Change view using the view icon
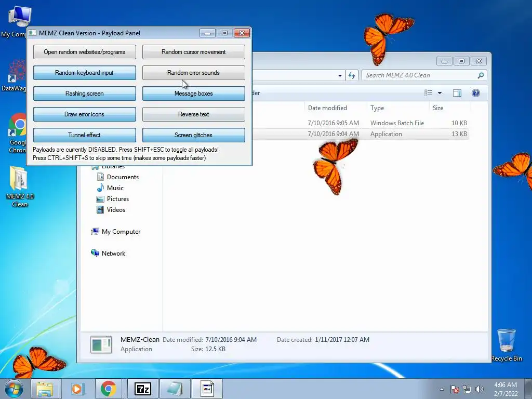The image size is (532, 399). tap(429, 93)
